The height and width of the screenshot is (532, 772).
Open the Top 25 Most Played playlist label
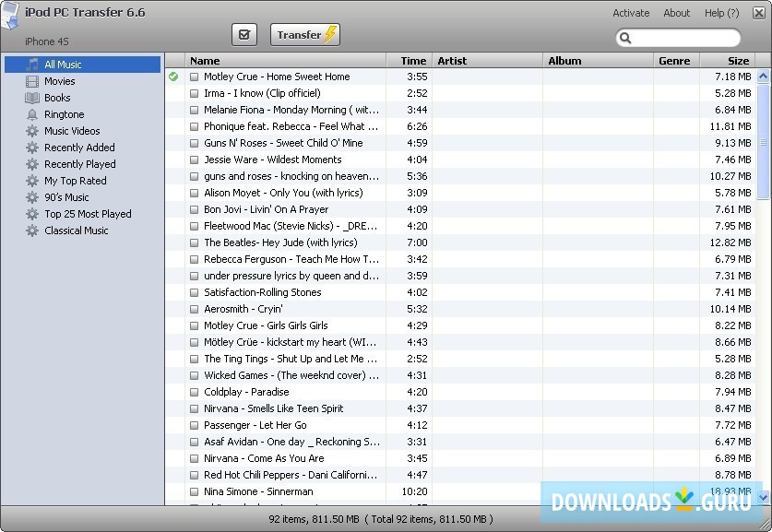(88, 214)
